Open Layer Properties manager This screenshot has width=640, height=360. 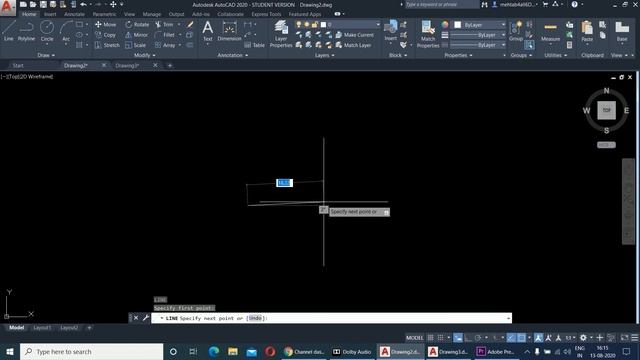click(x=281, y=34)
